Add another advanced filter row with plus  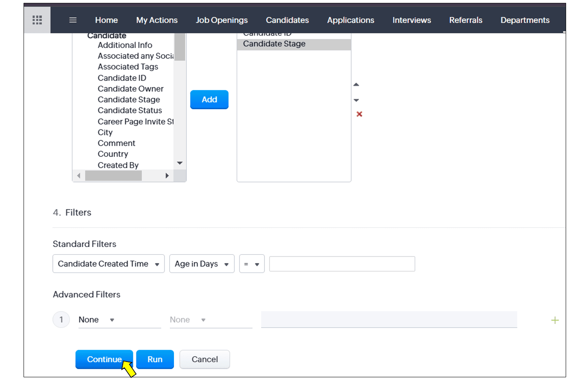click(555, 320)
